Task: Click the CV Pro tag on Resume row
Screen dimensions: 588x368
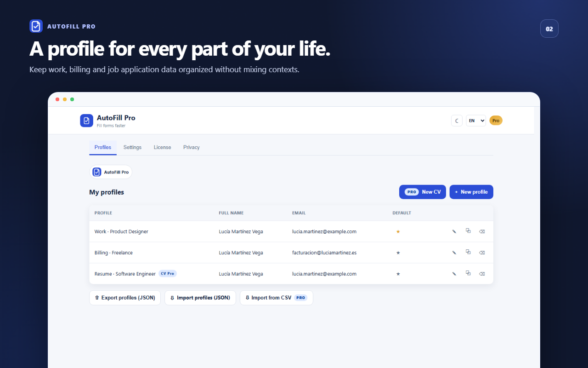Action: (x=168, y=273)
